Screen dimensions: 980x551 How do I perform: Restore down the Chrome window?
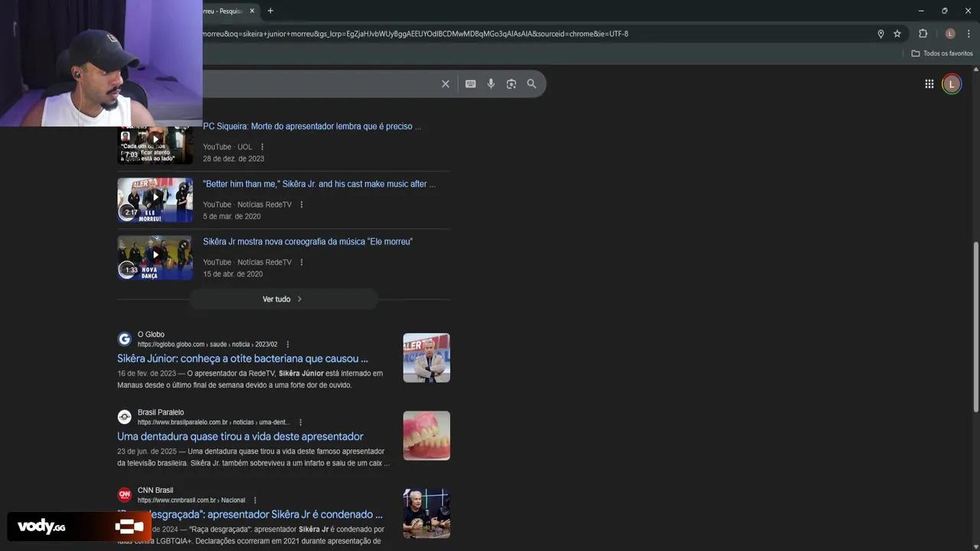coord(944,11)
